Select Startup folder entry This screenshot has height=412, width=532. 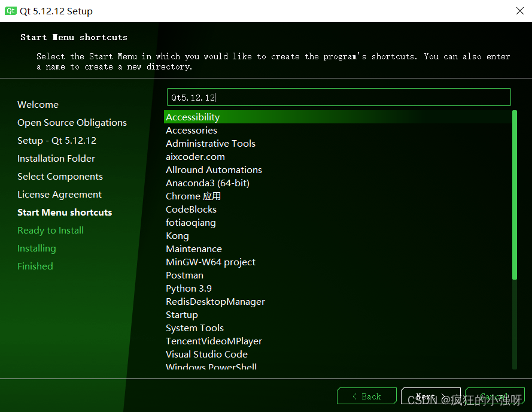coord(338,314)
